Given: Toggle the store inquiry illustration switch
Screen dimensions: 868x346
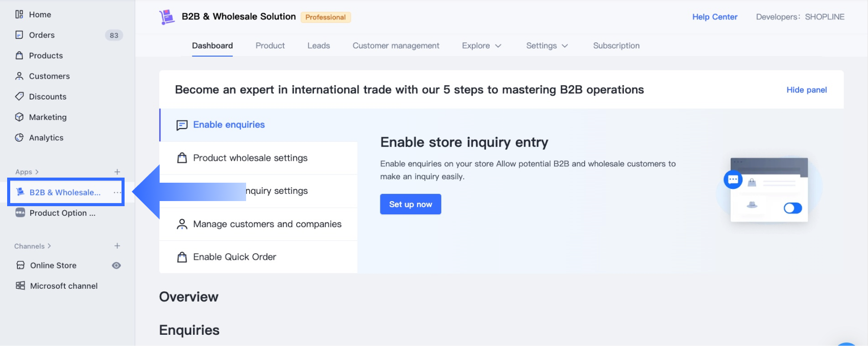Looking at the screenshot, I should pos(792,208).
